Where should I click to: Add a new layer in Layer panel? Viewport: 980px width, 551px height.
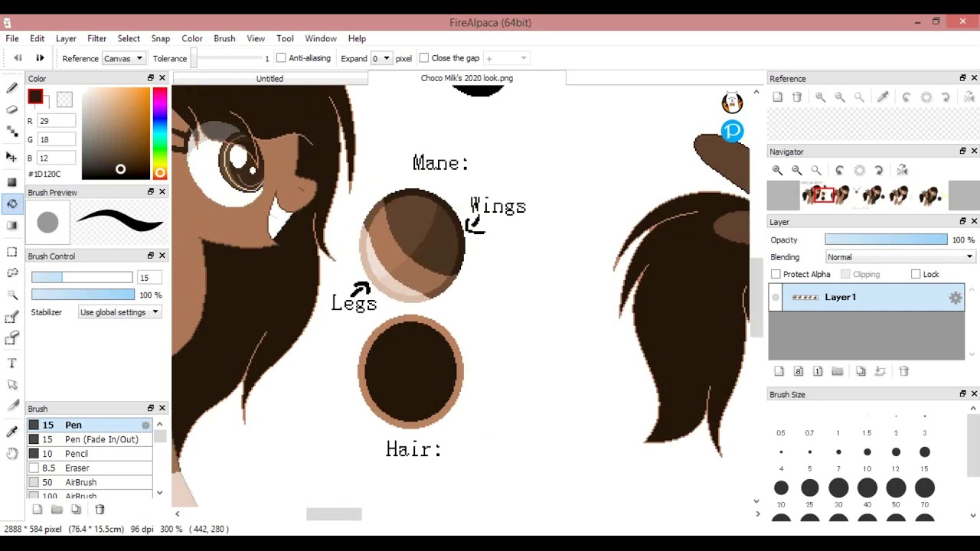tap(779, 371)
